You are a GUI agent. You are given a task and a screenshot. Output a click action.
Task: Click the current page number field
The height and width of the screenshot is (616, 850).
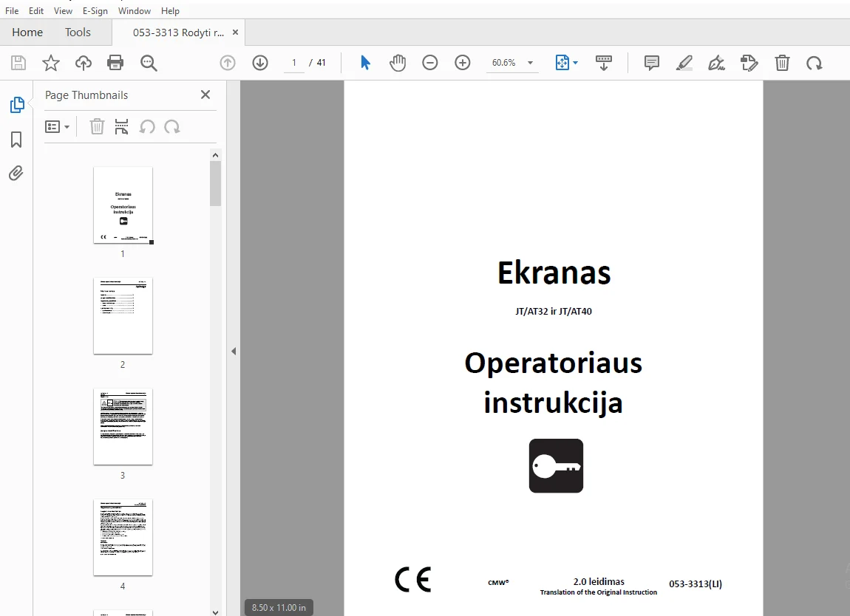tap(294, 63)
